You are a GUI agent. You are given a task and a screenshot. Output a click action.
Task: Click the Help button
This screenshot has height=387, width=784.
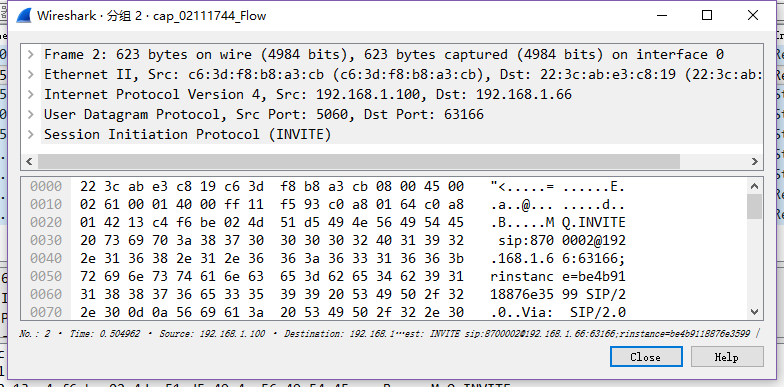tap(727, 357)
